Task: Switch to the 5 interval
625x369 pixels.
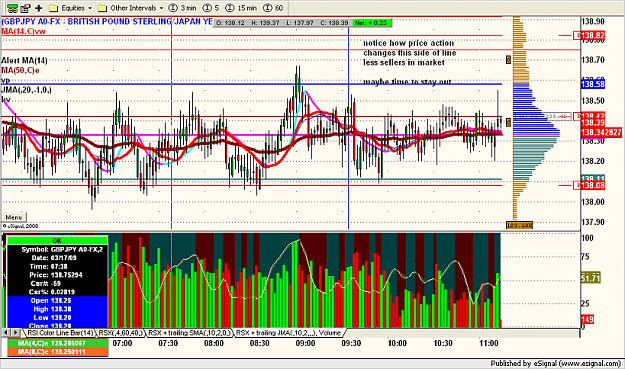Action: pos(211,8)
